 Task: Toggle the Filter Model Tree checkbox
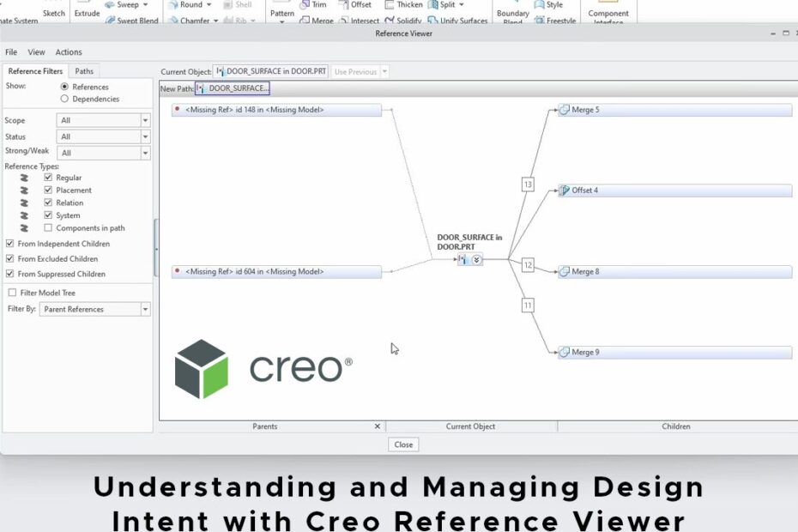pyautogui.click(x=12, y=293)
